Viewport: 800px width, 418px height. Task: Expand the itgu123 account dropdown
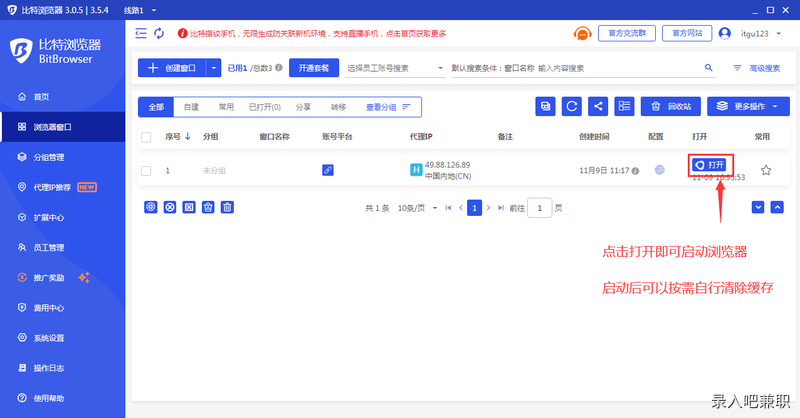click(x=779, y=34)
